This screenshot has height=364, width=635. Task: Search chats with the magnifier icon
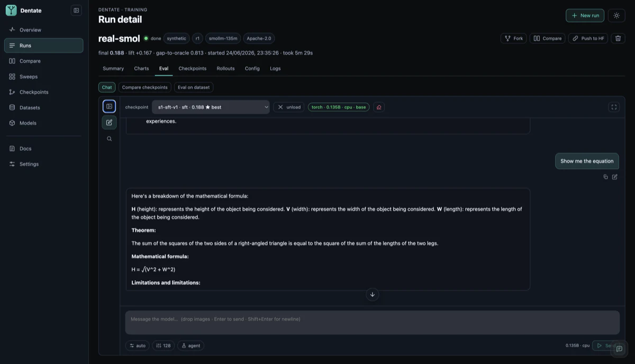click(109, 139)
